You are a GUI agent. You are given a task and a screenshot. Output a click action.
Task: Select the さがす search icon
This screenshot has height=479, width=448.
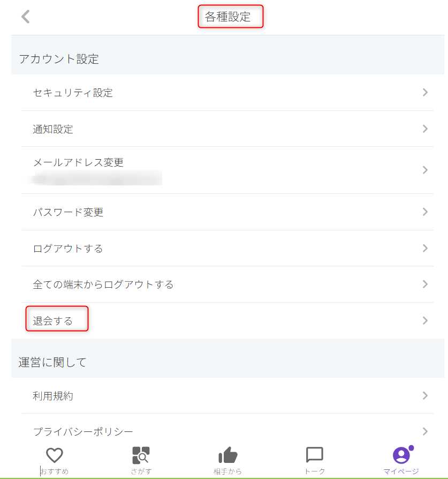tap(141, 455)
